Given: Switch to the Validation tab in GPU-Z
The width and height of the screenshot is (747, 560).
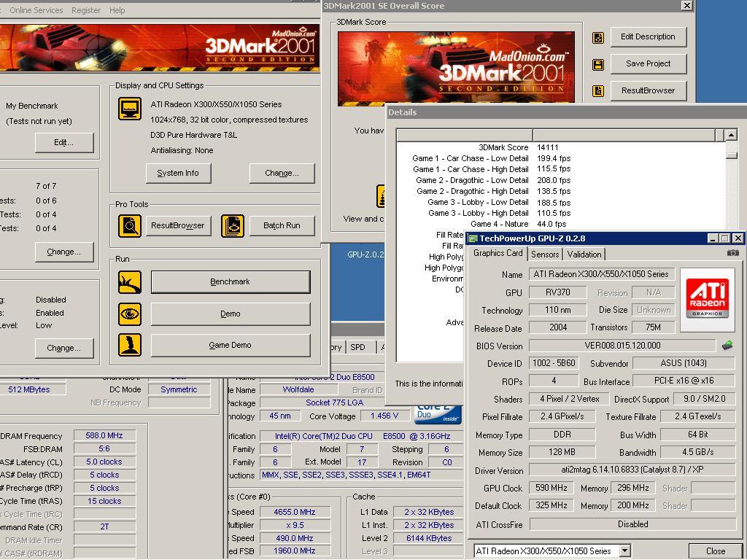Looking at the screenshot, I should [584, 254].
